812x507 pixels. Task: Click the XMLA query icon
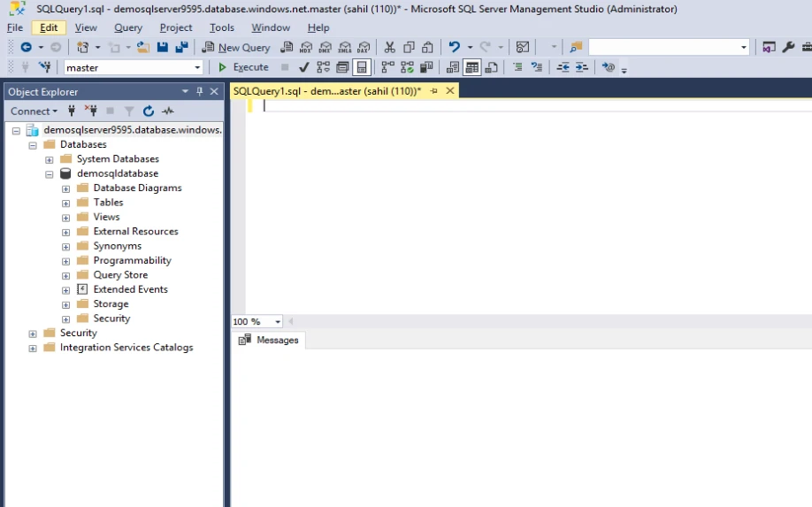click(x=344, y=47)
